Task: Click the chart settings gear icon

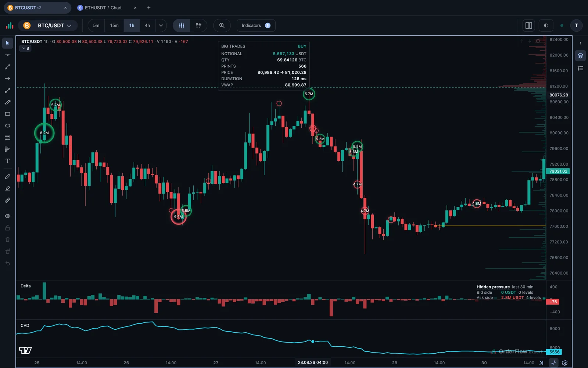Action: click(x=565, y=363)
